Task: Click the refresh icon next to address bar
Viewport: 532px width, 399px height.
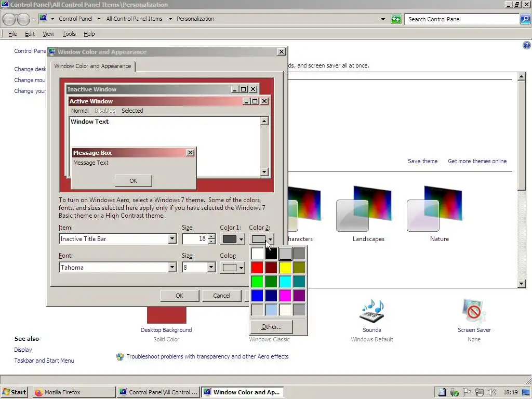Action: tap(396, 19)
